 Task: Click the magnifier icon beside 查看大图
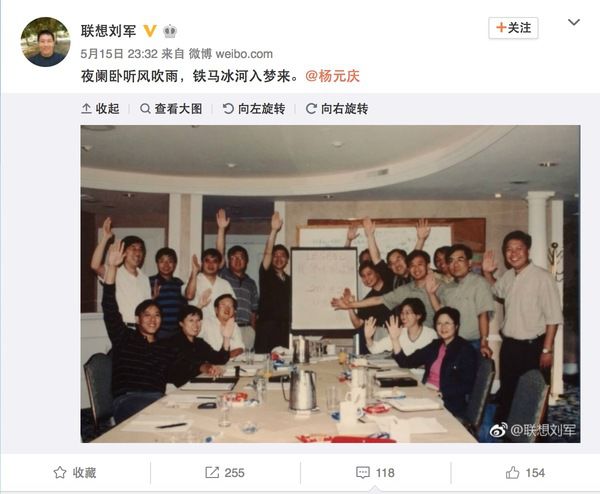click(x=145, y=109)
